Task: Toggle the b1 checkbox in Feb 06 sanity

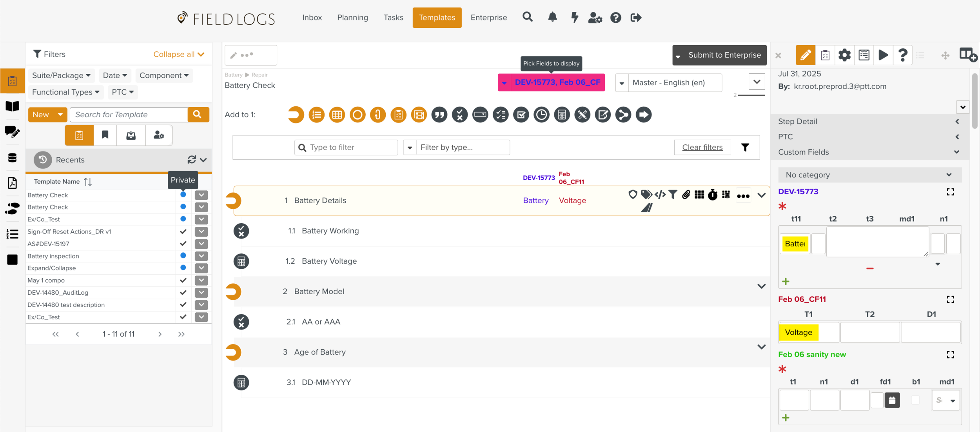Action: point(915,400)
